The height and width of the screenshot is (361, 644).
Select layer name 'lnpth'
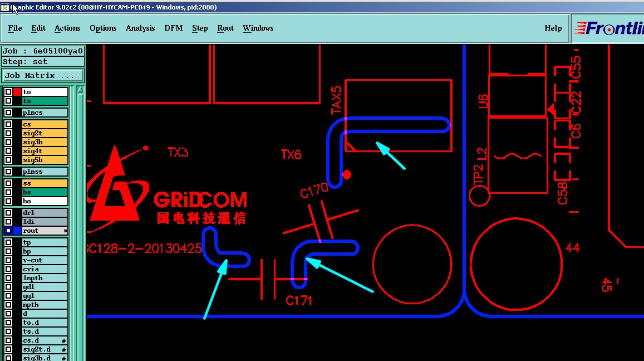pyautogui.click(x=45, y=278)
